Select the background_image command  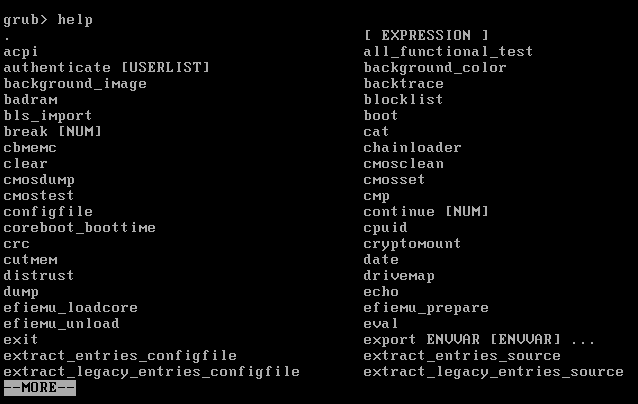click(x=75, y=84)
